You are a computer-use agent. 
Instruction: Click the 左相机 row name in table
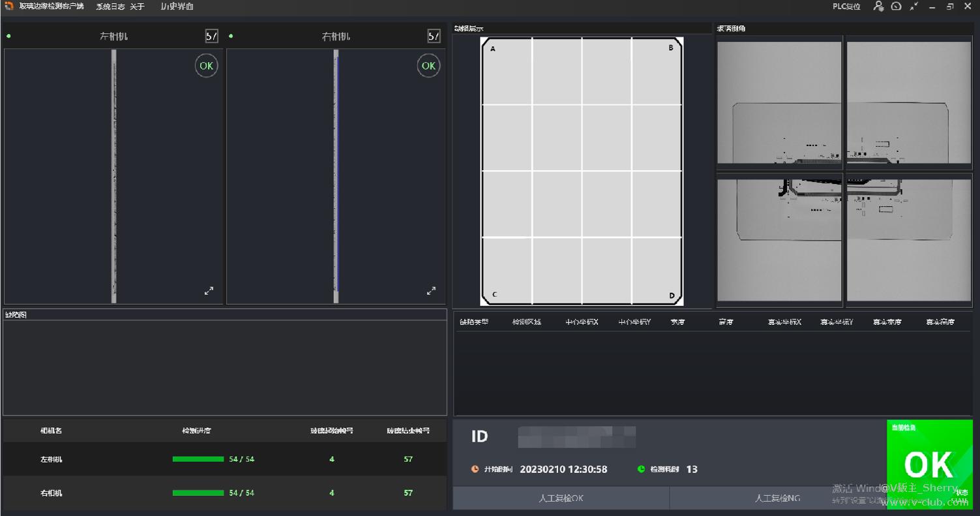pyautogui.click(x=52, y=459)
